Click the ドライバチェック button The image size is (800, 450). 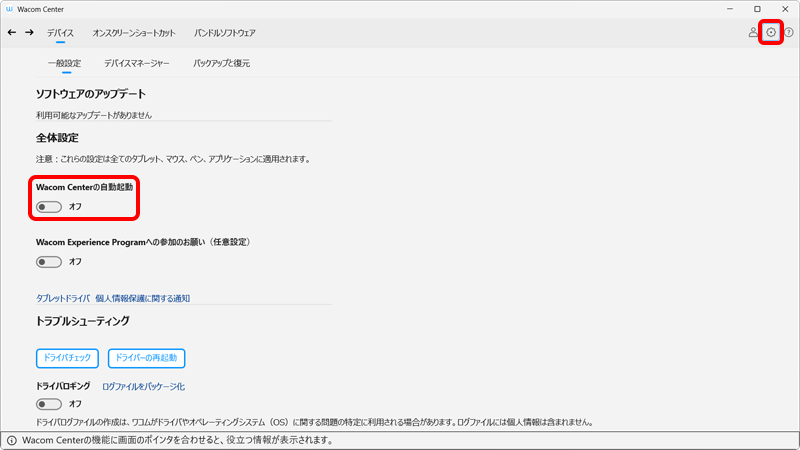point(67,358)
